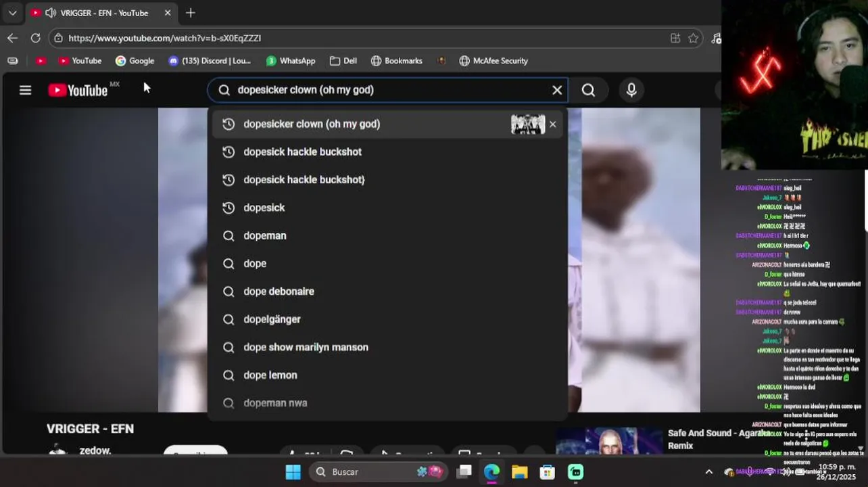Select the 'dopelgänger' suggestion

388,319
